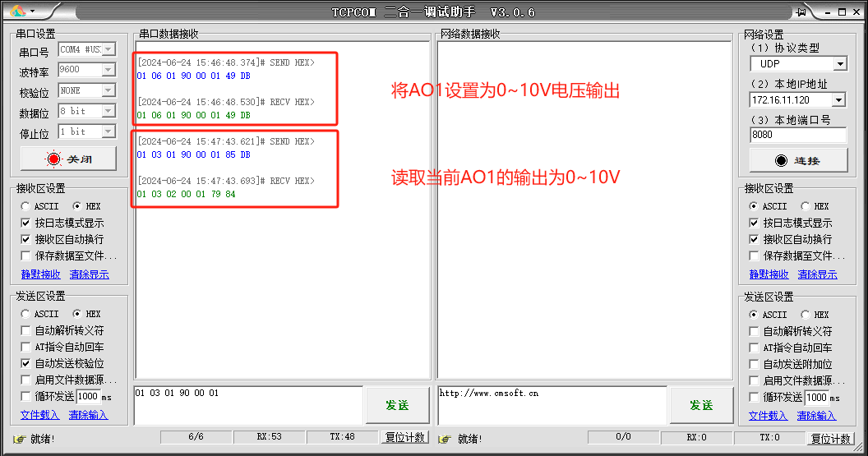Click sent hex line 01 06 01 90 00 01 49 DB
Image resolution: width=868 pixels, height=456 pixels.
click(x=194, y=76)
